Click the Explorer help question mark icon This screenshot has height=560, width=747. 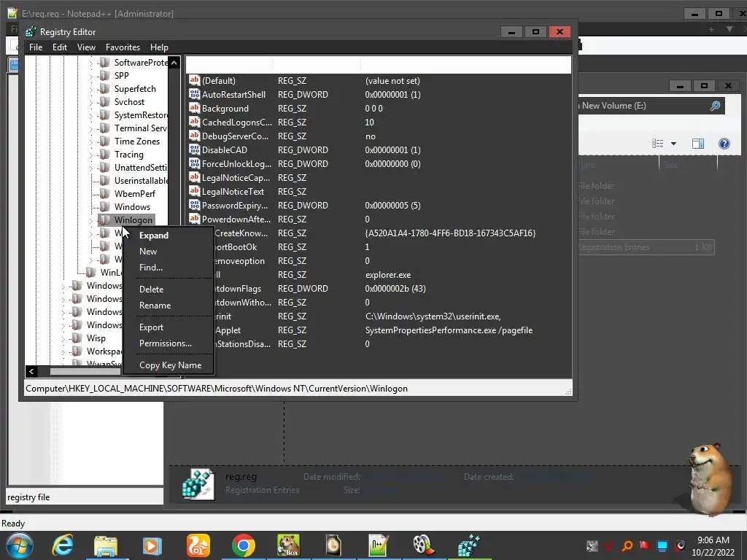[724, 144]
